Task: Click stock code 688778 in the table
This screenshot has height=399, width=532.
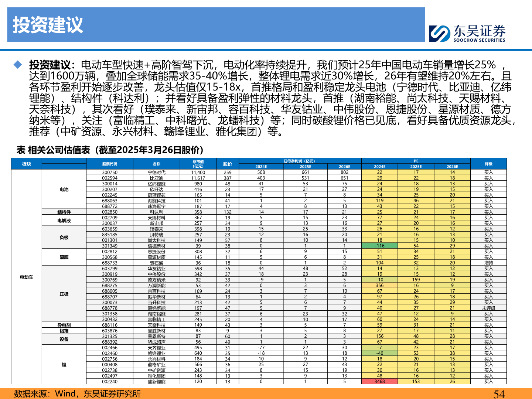Action: (x=110, y=308)
